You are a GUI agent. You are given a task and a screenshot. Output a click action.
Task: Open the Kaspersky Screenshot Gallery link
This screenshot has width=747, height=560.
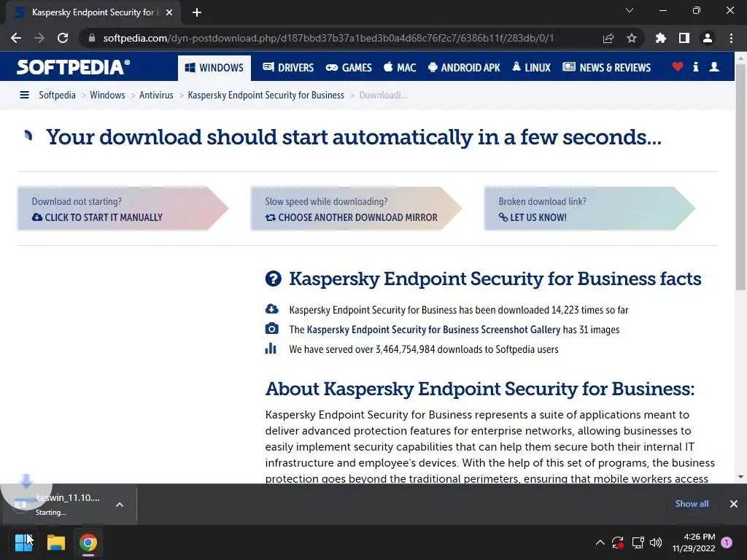(x=433, y=330)
